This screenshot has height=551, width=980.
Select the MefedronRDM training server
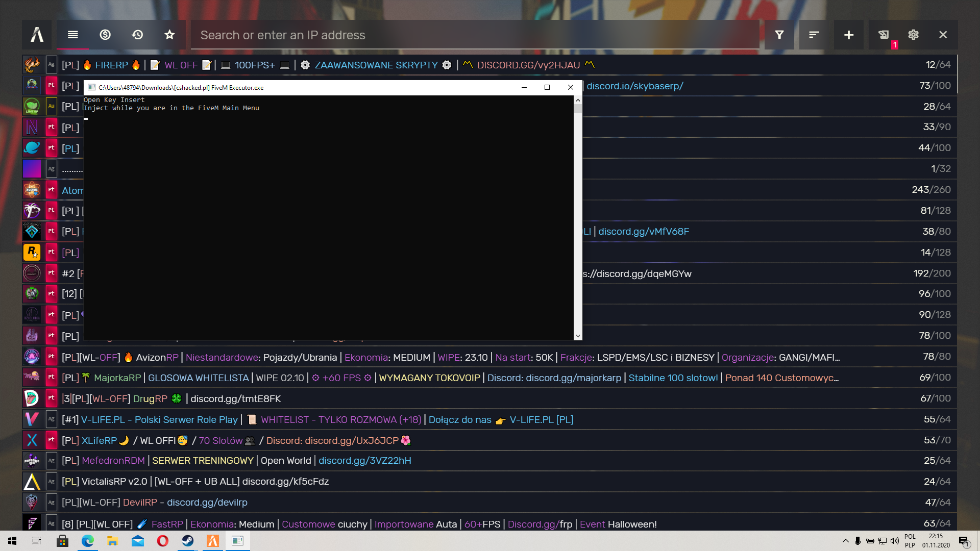(x=236, y=461)
